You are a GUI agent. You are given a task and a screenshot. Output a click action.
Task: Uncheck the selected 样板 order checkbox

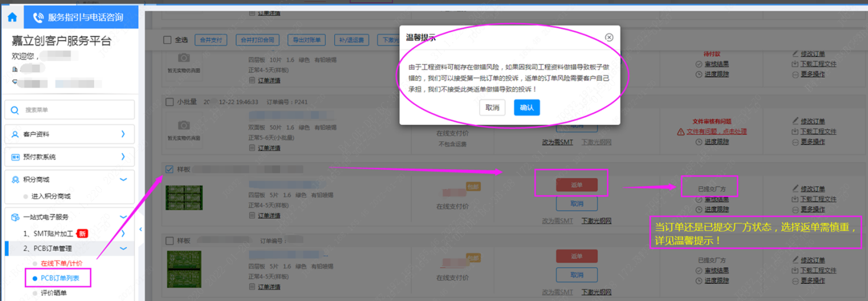169,169
